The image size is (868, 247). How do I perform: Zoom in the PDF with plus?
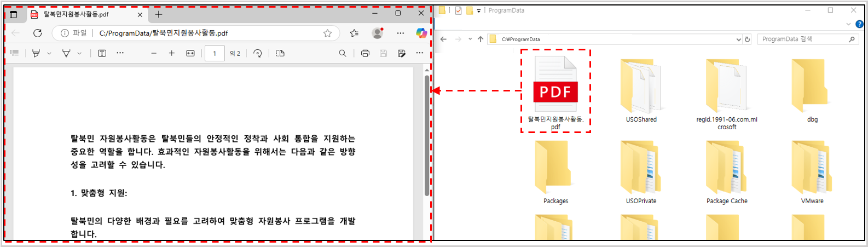pyautogui.click(x=172, y=53)
